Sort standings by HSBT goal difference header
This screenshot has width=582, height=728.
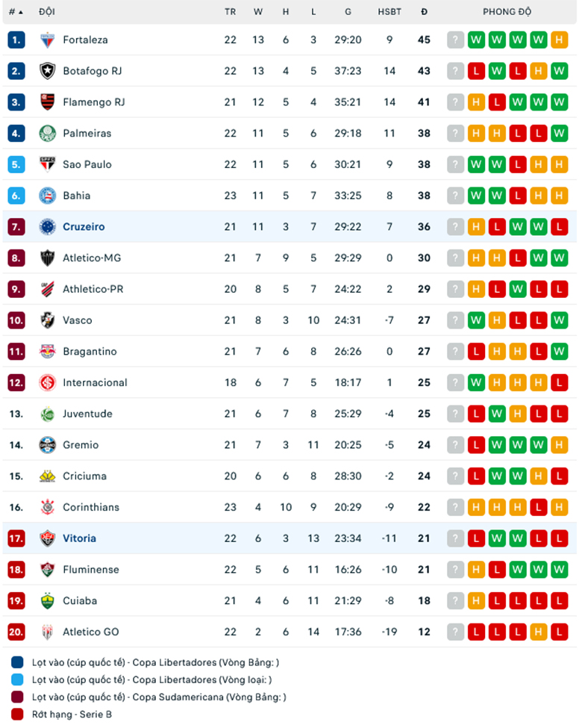click(389, 12)
